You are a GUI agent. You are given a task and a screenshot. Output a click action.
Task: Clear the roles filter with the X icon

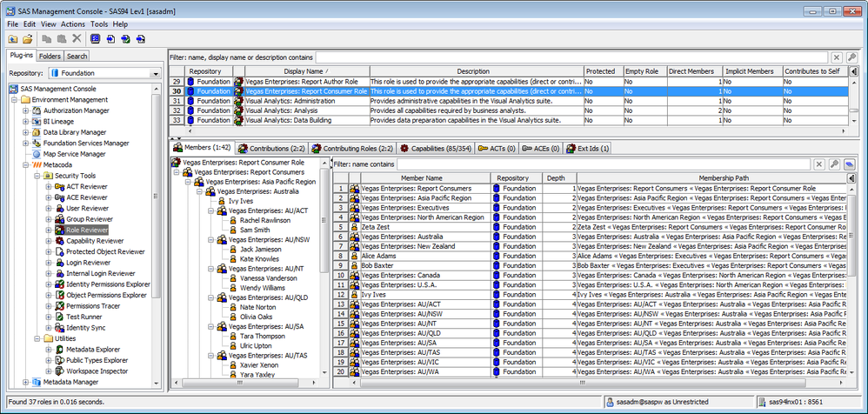click(x=837, y=57)
